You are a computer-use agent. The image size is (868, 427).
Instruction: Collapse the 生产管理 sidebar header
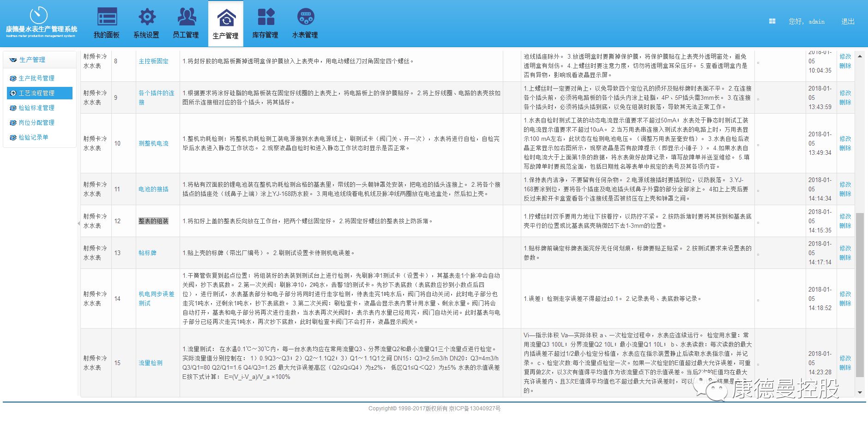40,60
